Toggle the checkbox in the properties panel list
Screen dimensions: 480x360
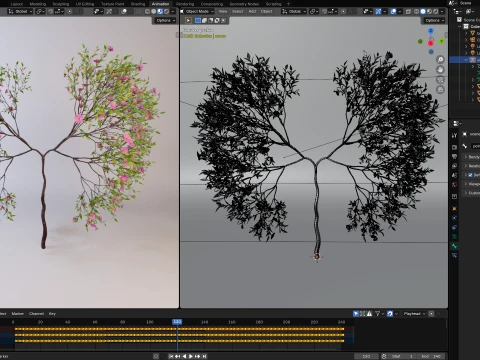[x=470, y=175]
